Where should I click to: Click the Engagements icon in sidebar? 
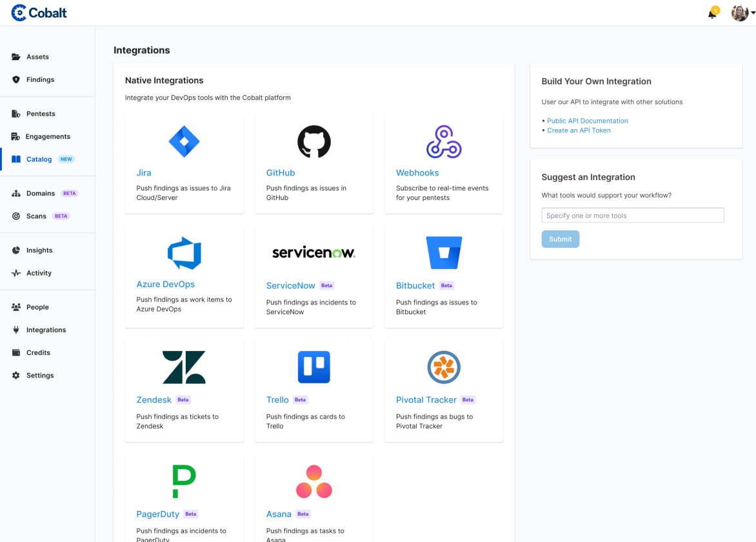[15, 136]
